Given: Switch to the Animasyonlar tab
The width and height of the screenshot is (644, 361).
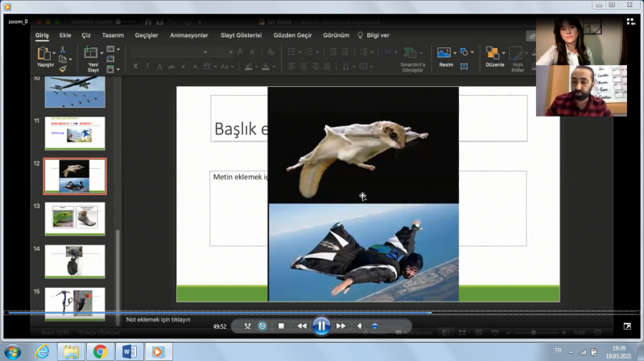Looking at the screenshot, I should (189, 35).
